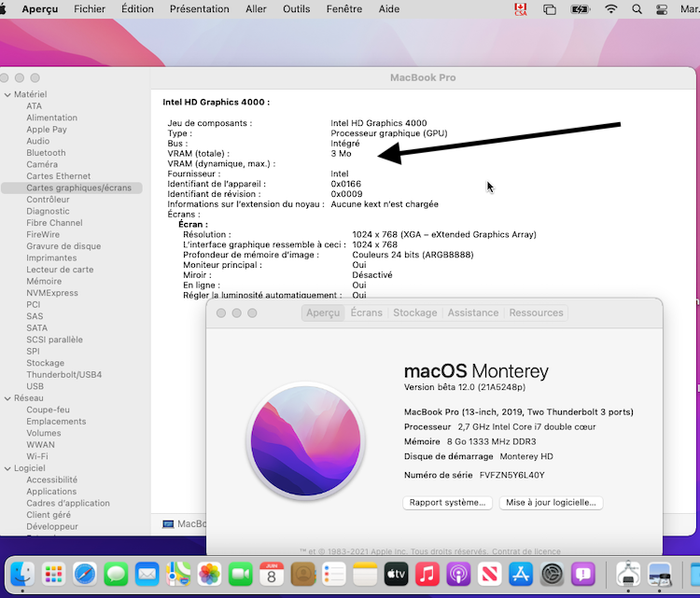The width and height of the screenshot is (700, 598).
Task: Open Feedback Assistant in the Dock
Action: (x=583, y=574)
